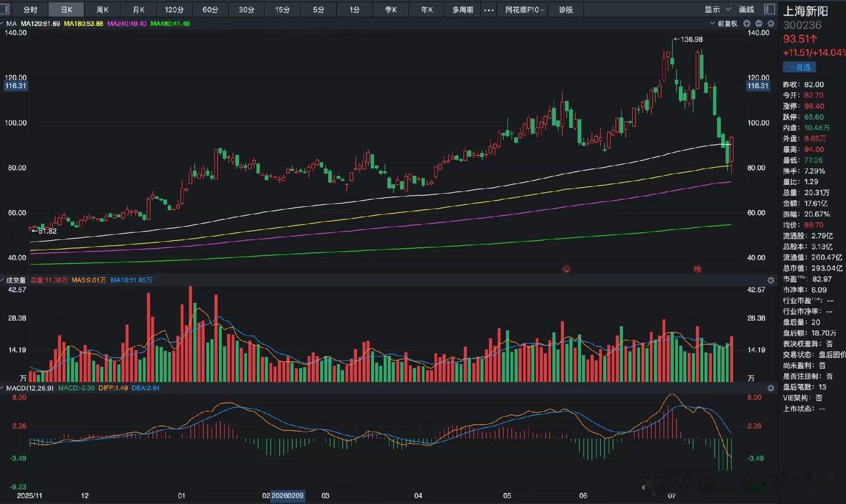Click the 总市值: 293.04亿 row
Image resolution: width=846 pixels, height=504 pixels.
tap(814, 268)
